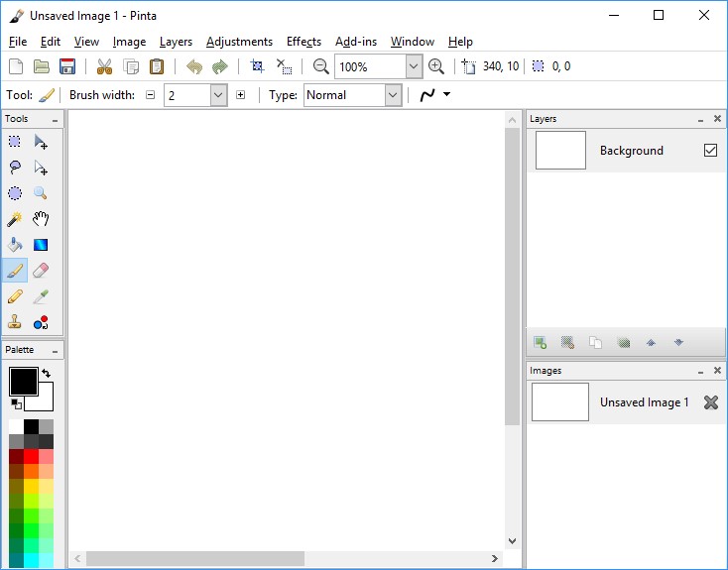The image size is (728, 570).
Task: Toggle Background layer visibility checkbox
Action: (710, 151)
